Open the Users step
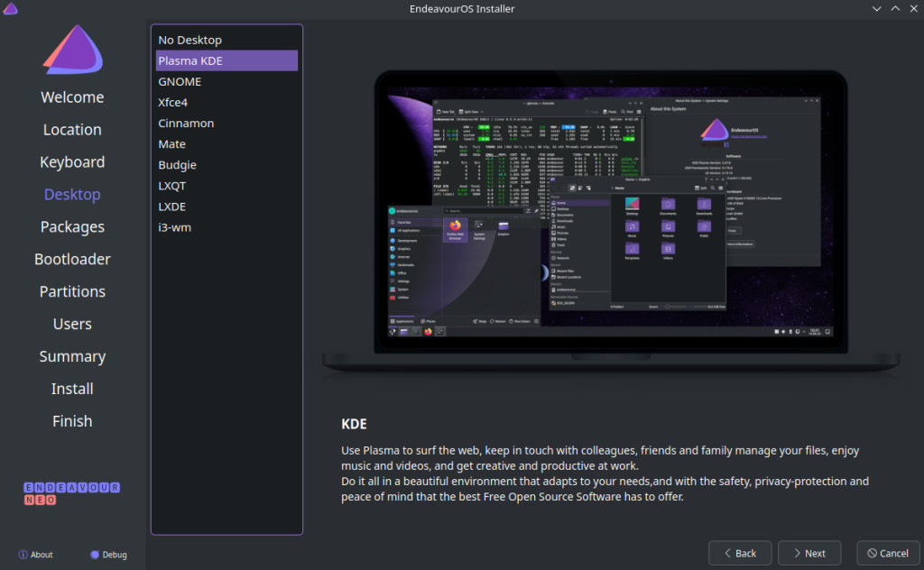The image size is (924, 570). click(x=72, y=324)
